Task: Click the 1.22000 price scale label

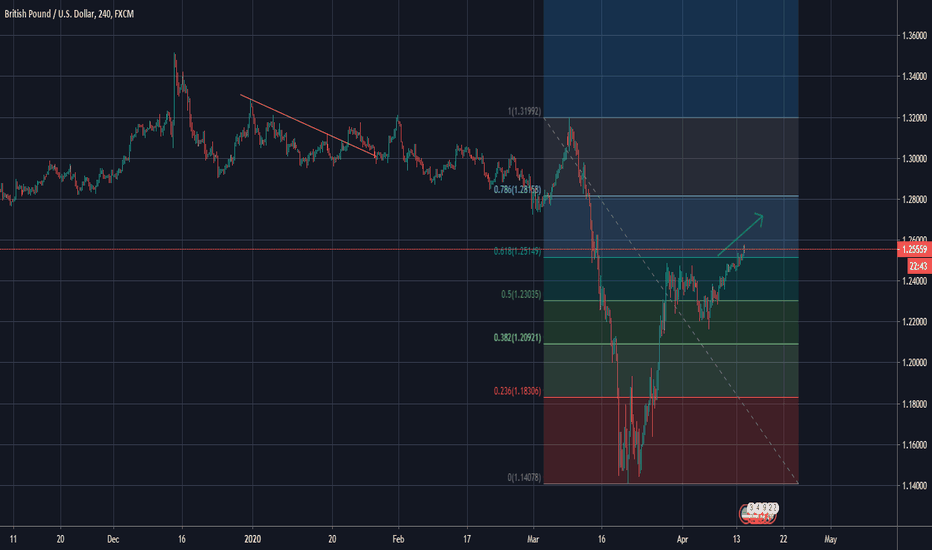Action: click(x=914, y=322)
